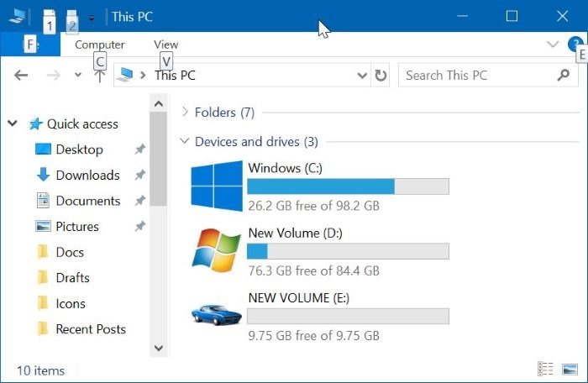Refresh the This PC view
The width and height of the screenshot is (588, 383).
pos(381,75)
